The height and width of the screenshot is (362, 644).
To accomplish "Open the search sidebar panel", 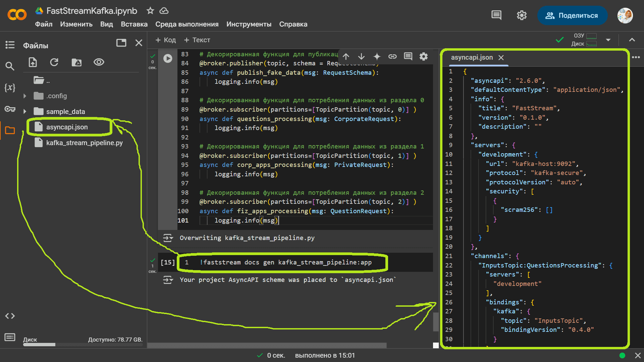I will coord(10,66).
